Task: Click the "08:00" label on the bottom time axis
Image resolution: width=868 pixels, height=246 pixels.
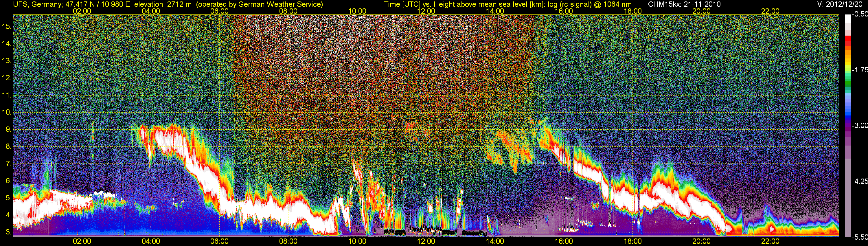Action: (x=288, y=241)
